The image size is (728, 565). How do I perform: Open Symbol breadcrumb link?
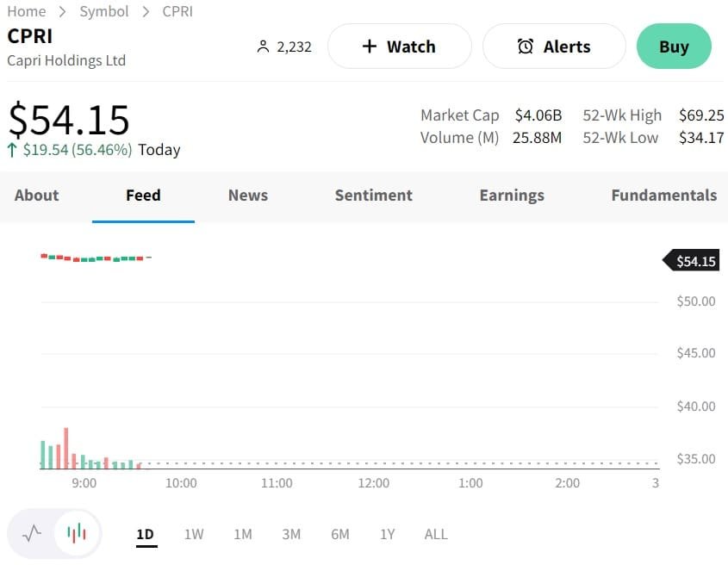103,11
